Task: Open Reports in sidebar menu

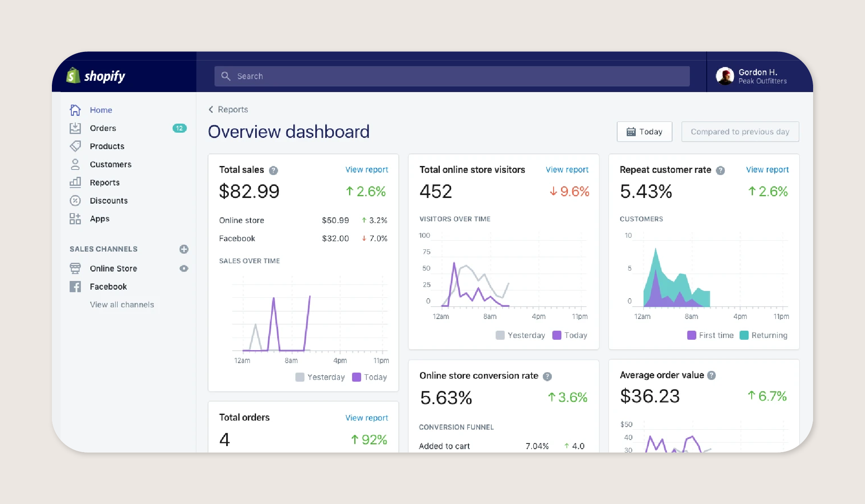Action: point(105,183)
